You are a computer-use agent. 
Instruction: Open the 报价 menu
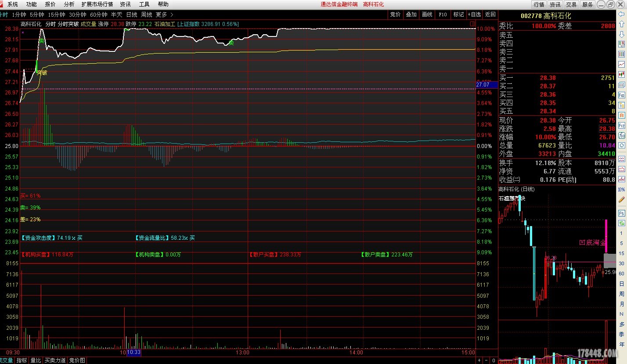click(x=50, y=4)
